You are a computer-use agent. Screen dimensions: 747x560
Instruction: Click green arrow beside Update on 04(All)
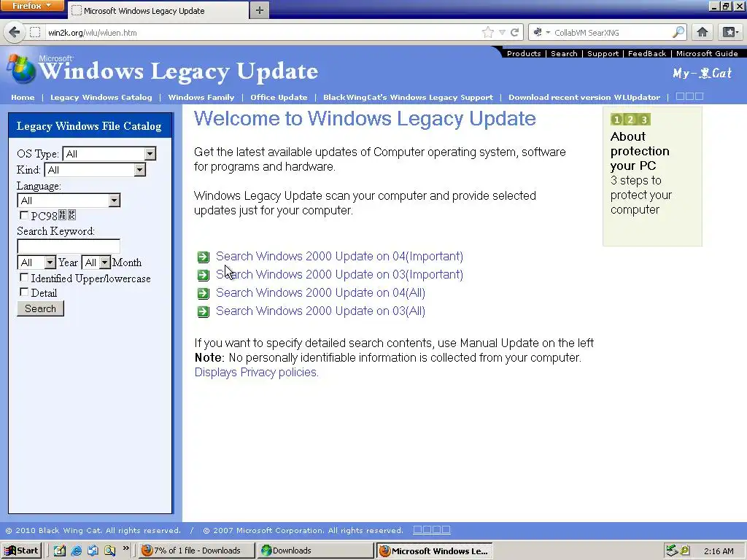click(204, 293)
